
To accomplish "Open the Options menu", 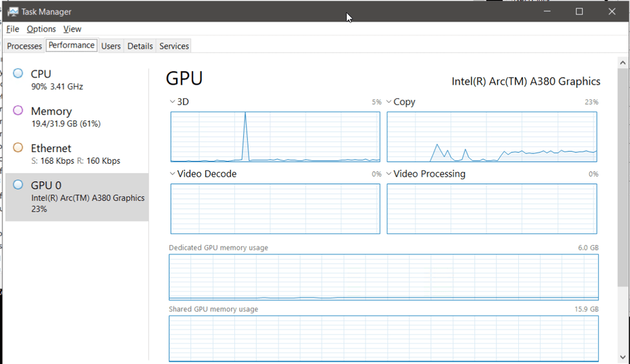I will pos(41,29).
